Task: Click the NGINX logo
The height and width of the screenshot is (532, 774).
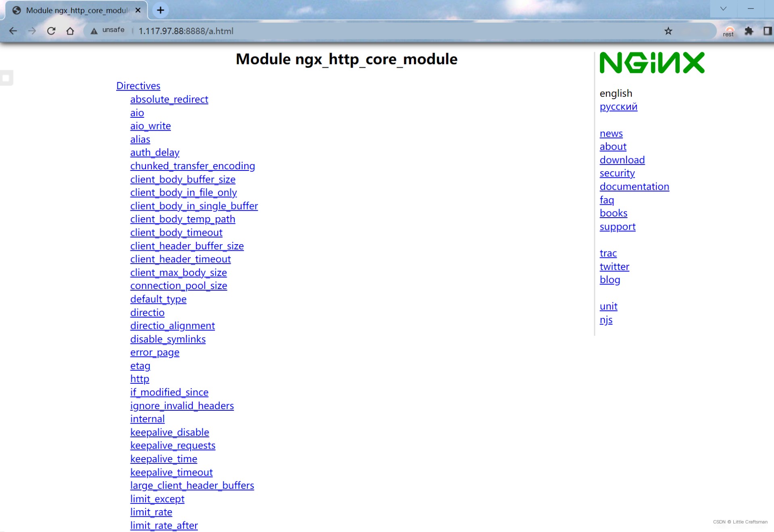Action: click(652, 63)
